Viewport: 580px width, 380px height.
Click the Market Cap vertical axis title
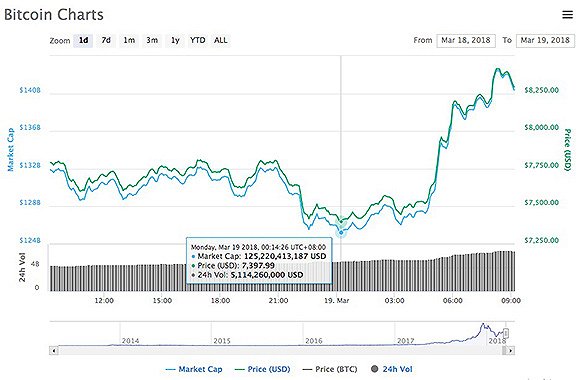tap(10, 149)
